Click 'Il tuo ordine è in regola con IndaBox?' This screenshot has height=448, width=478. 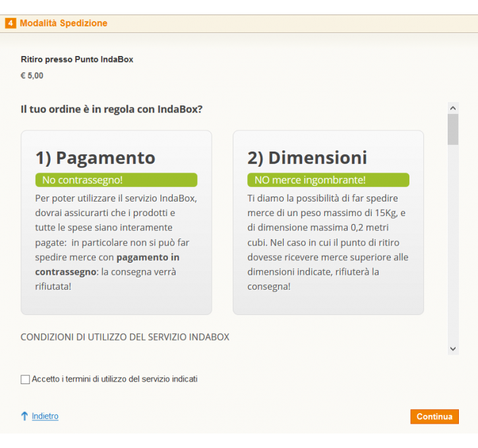pyautogui.click(x=111, y=109)
